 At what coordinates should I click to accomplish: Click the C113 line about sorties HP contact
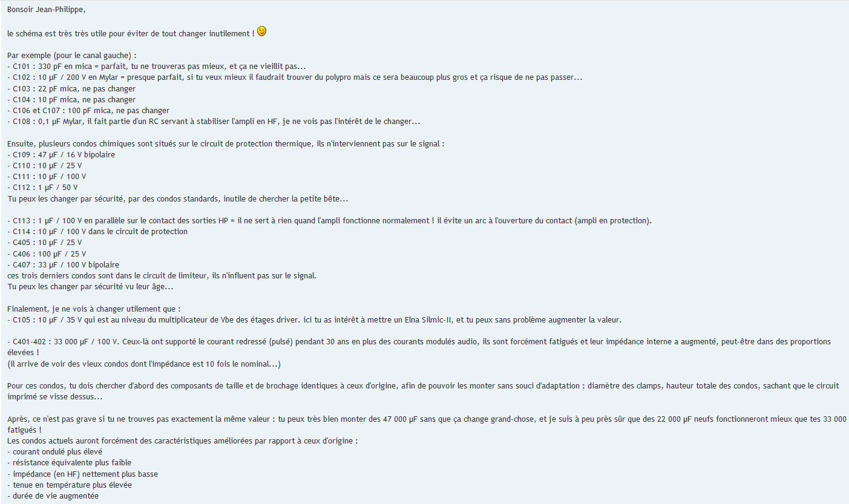click(330, 220)
